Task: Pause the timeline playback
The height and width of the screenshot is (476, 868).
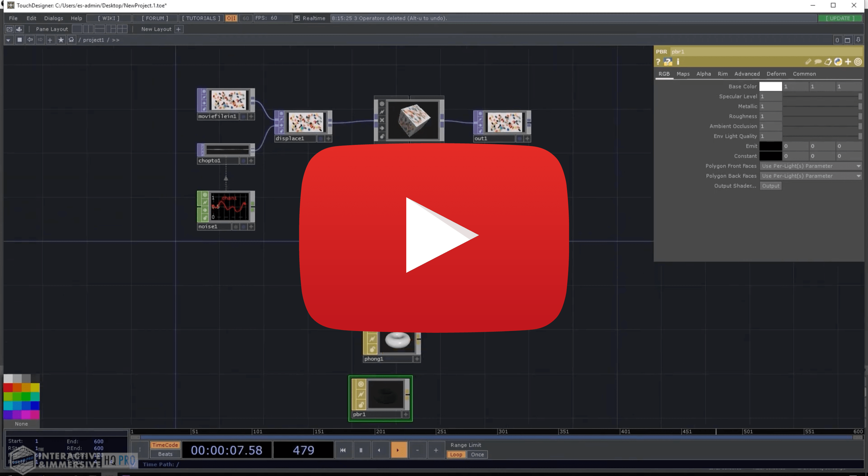Action: (361, 450)
